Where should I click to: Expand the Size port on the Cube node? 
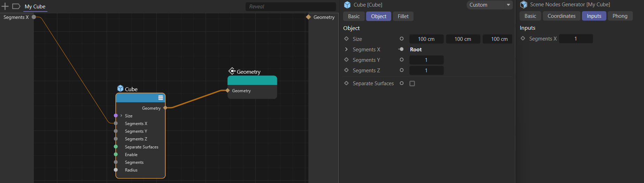(121, 116)
